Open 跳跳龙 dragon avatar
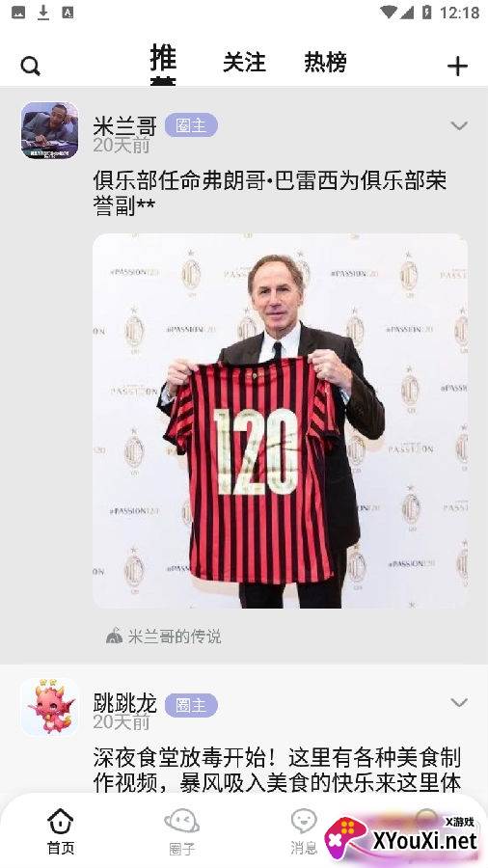 pyautogui.click(x=50, y=707)
